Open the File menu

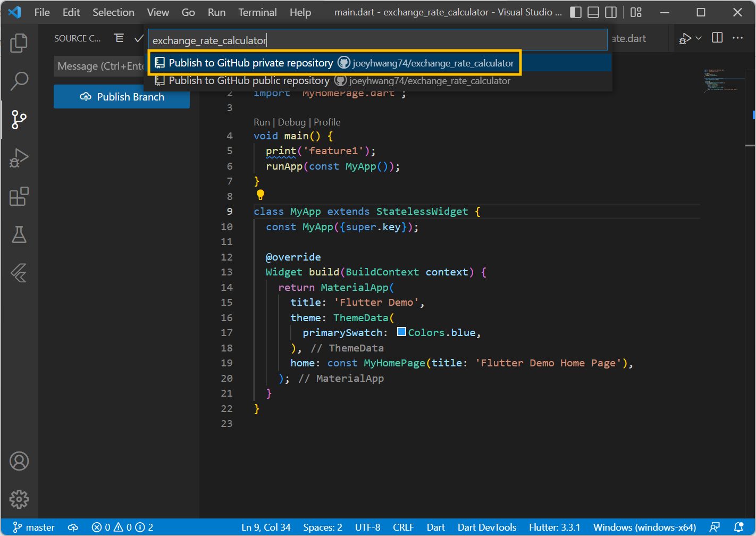click(x=42, y=12)
